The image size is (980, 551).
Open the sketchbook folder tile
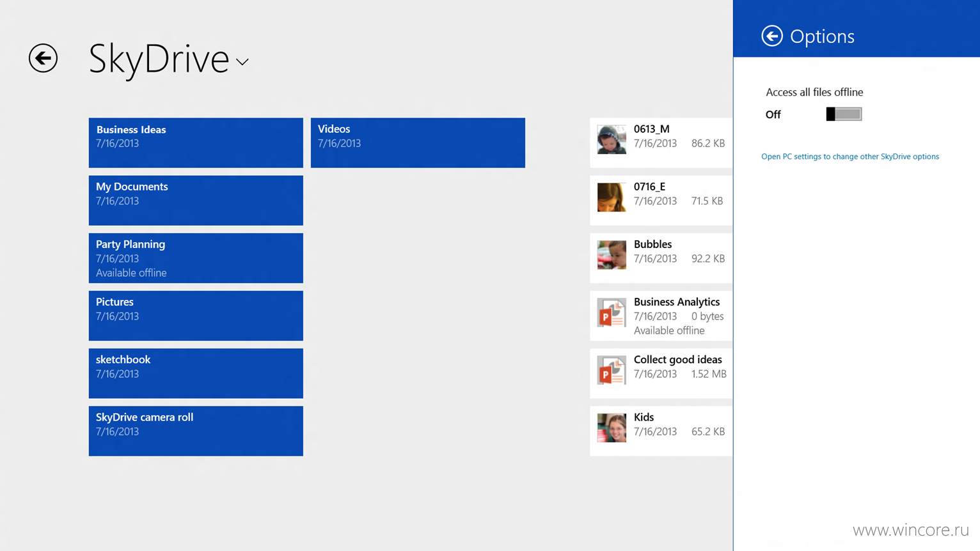196,373
